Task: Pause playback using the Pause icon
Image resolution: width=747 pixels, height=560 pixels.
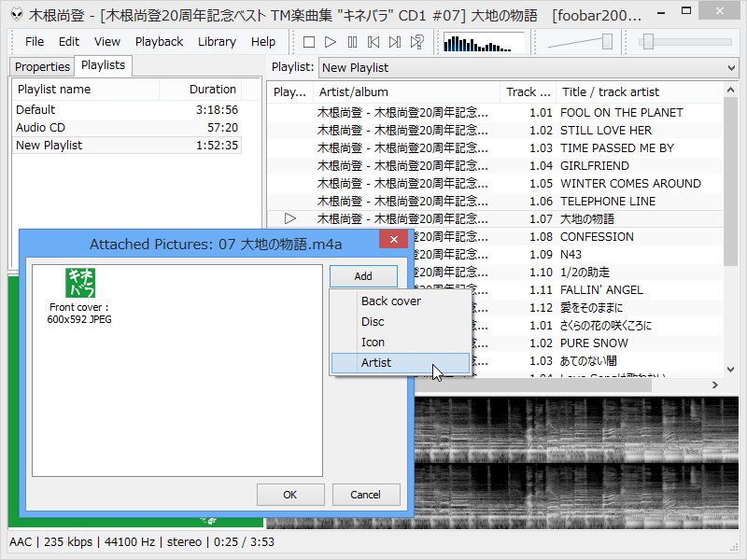Action: (351, 41)
